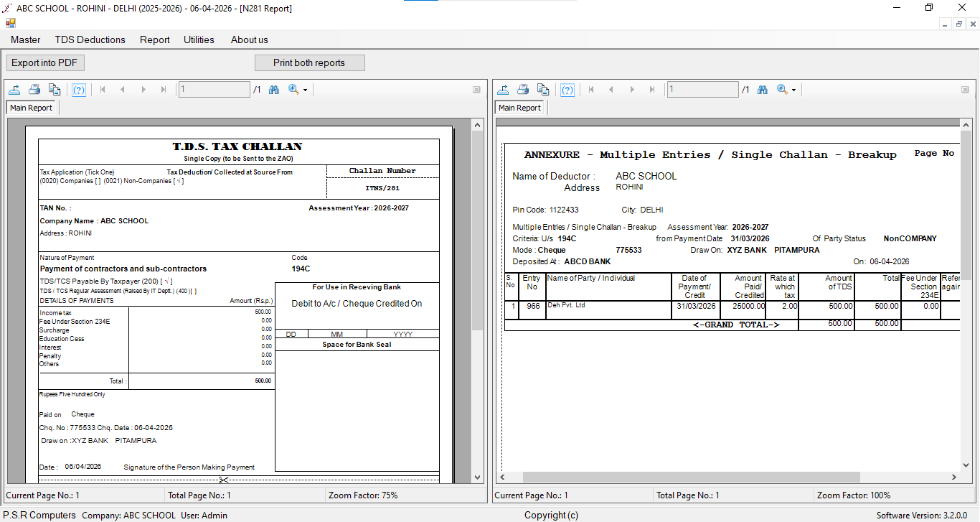This screenshot has height=522, width=980.
Task: Copy content from the challan viewer
Action: 55,89
